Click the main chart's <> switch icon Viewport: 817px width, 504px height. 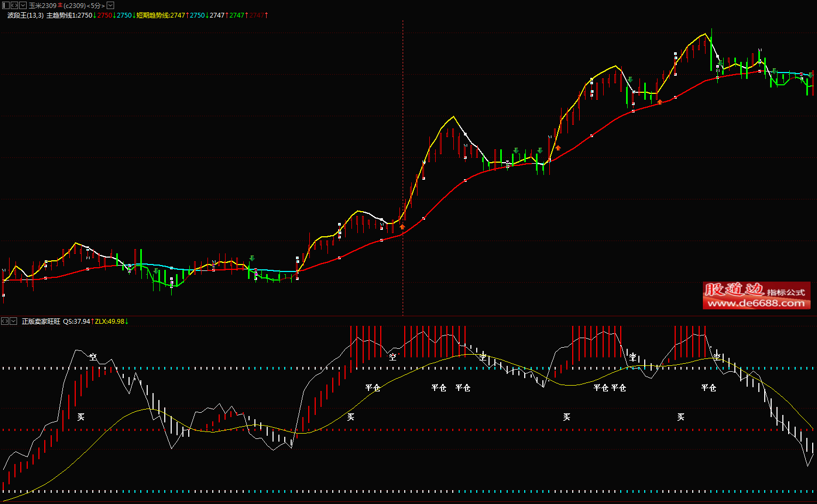point(14,5)
